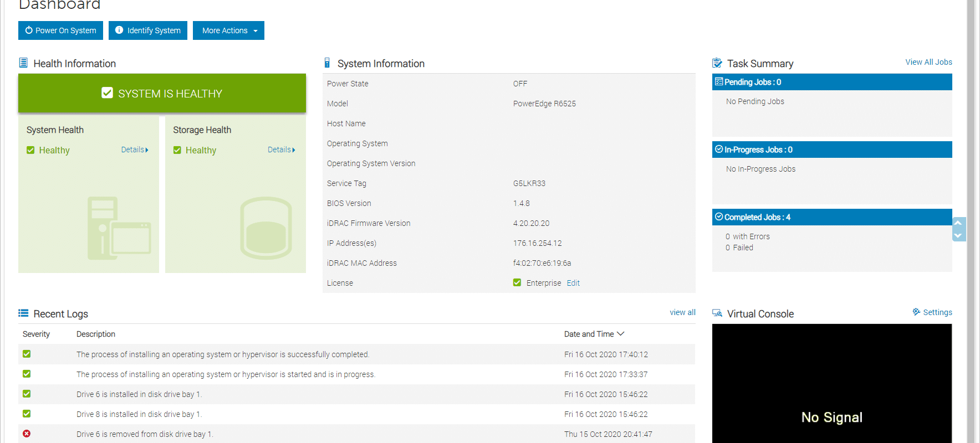Viewport: 980px width, 443px height.
Task: Click the server computer illustration icon
Action: click(x=119, y=228)
